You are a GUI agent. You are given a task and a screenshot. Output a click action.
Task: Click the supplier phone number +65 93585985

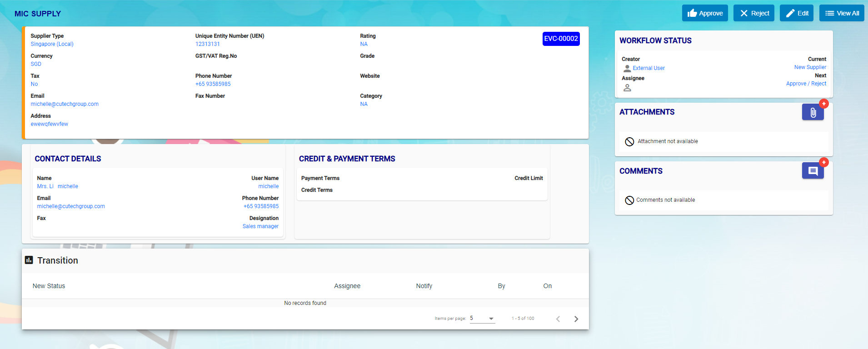(x=213, y=84)
